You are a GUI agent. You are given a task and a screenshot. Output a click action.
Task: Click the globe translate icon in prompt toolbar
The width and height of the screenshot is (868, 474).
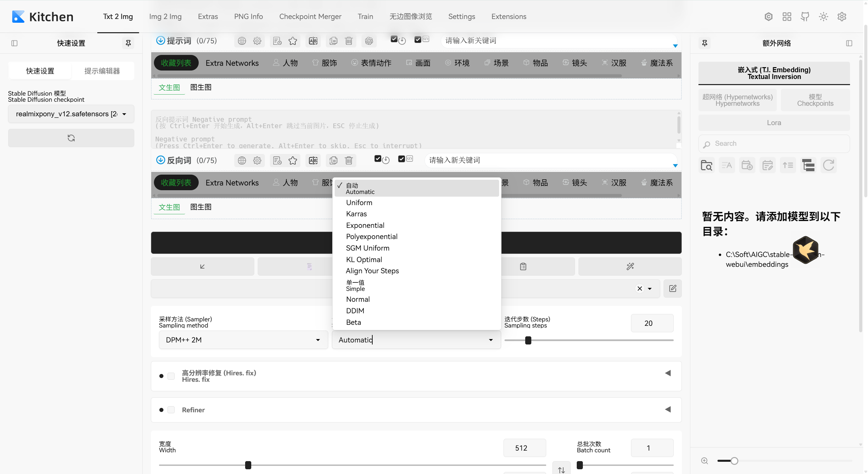click(242, 41)
